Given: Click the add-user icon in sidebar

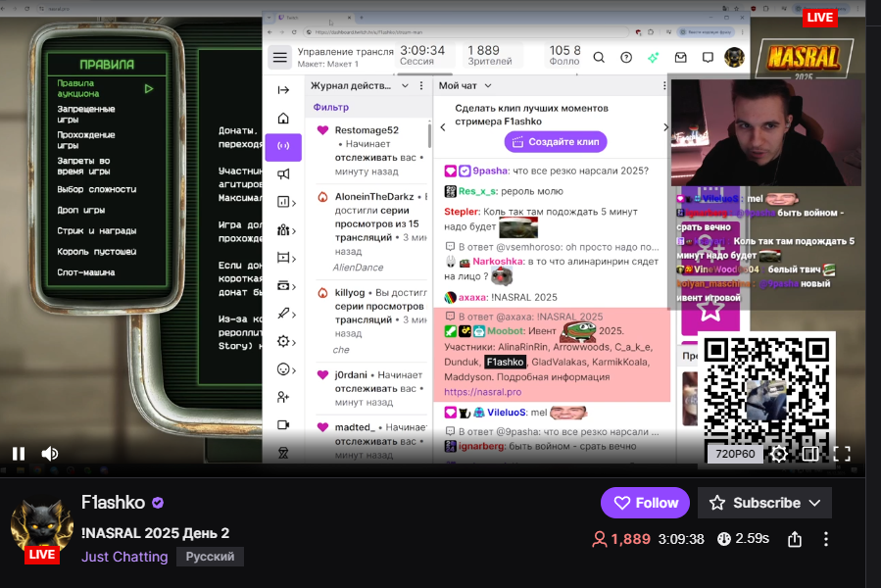Looking at the screenshot, I should click(x=283, y=398).
